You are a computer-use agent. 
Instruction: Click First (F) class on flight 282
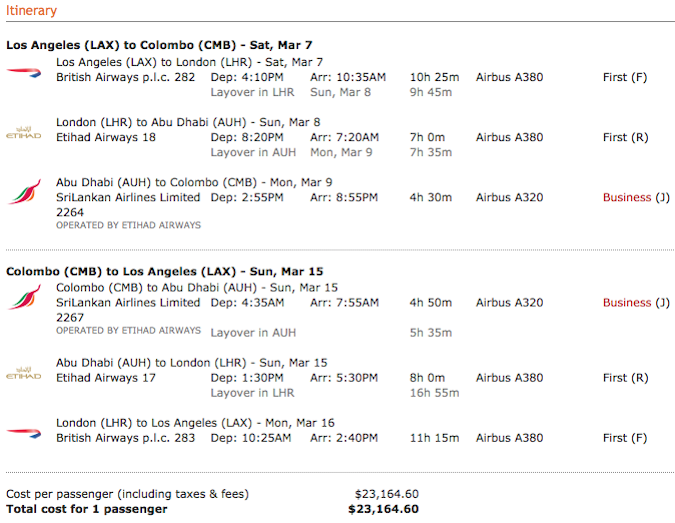(x=625, y=77)
